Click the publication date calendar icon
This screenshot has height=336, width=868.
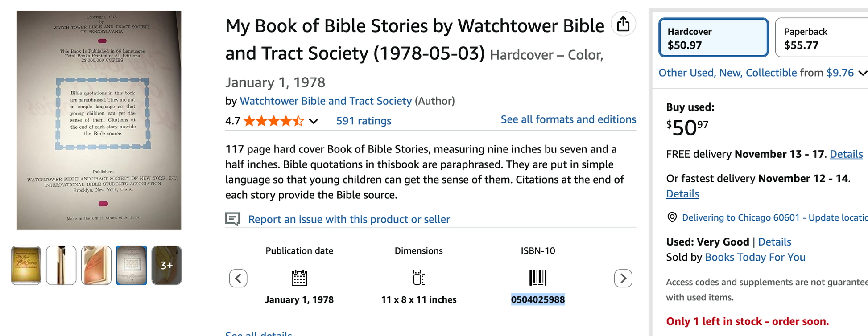pyautogui.click(x=299, y=278)
